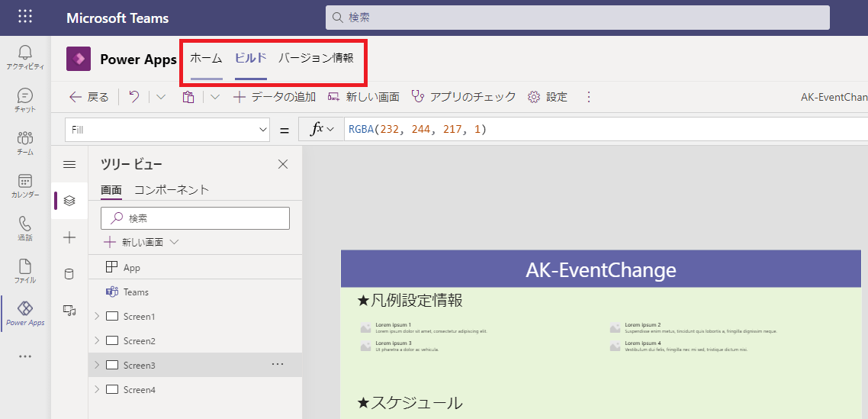Expand Screen2 in tree view

click(97, 340)
